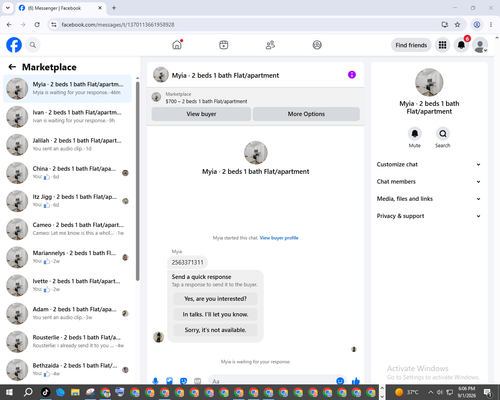This screenshot has height=400, width=500.
Task: Bookmark this page with the star icon
Action: [x=457, y=25]
